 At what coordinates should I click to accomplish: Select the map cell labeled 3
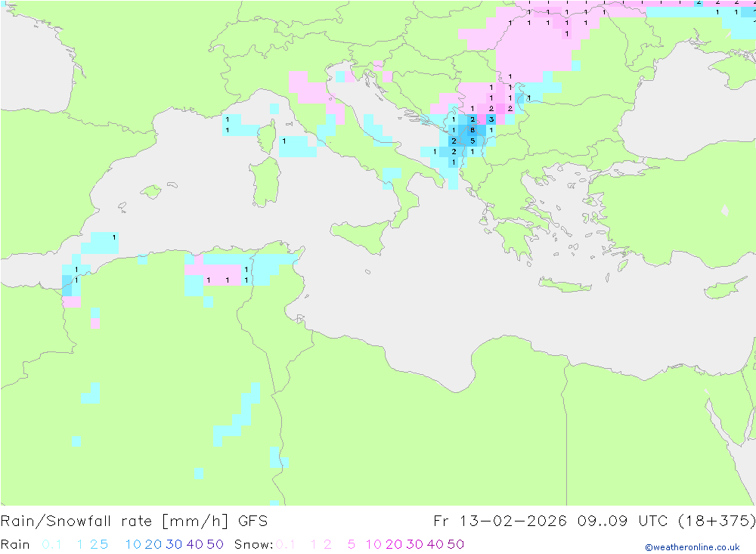pos(491,119)
